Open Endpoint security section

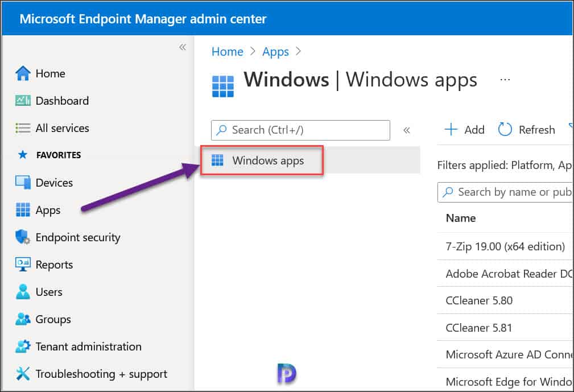(78, 238)
